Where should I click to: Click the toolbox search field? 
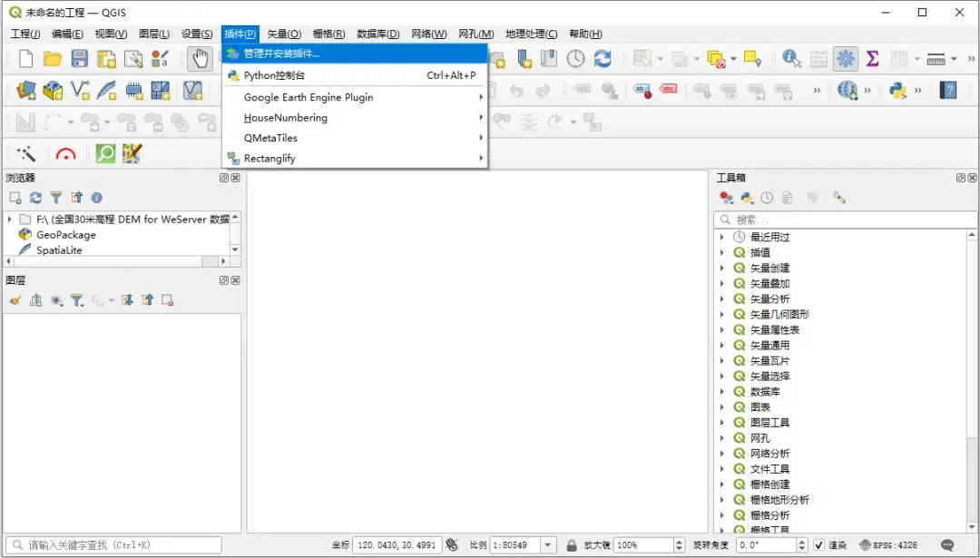point(844,218)
